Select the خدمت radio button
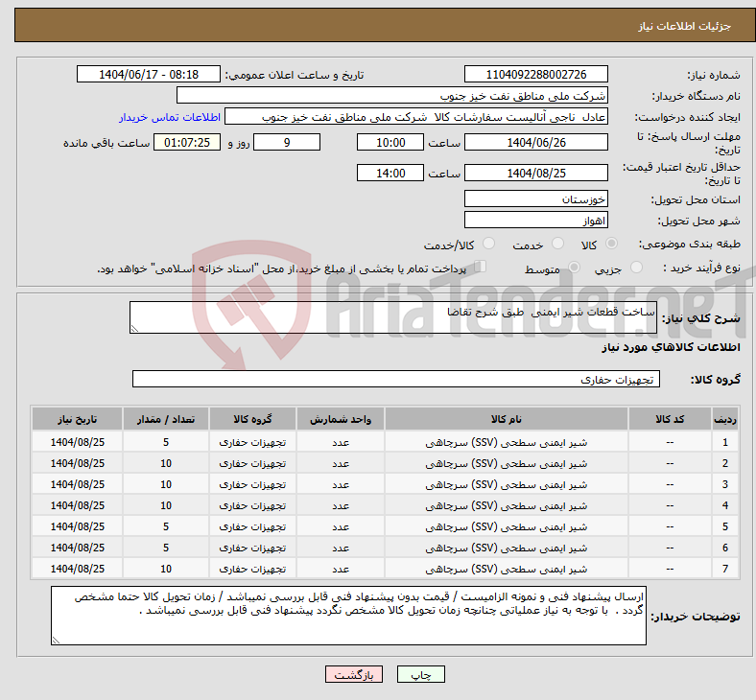 [x=557, y=244]
